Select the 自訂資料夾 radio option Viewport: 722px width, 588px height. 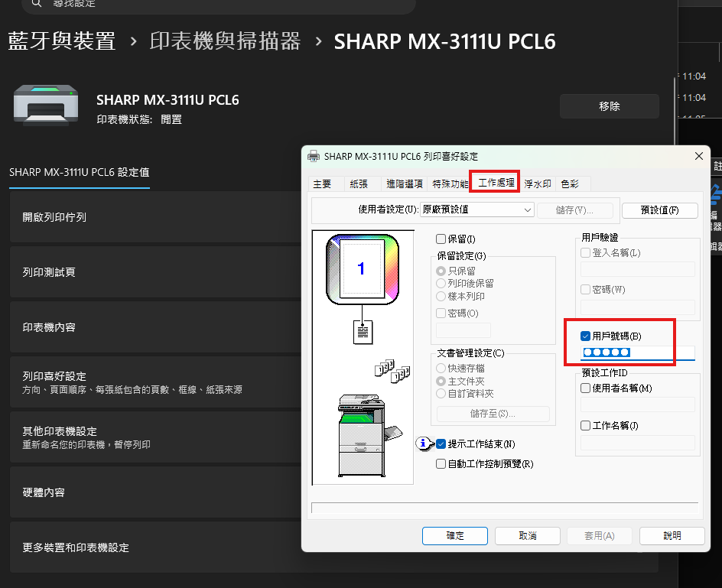[441, 393]
